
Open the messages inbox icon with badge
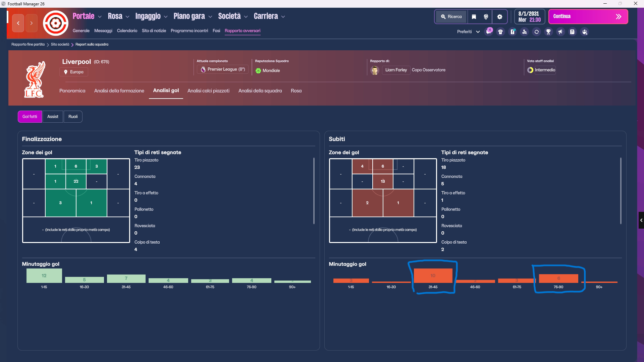point(489,32)
